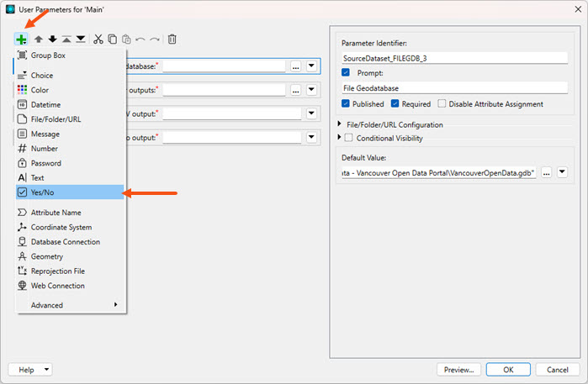The image size is (588, 384).
Task: Select Coordinate System parameter type
Action: coord(69,227)
